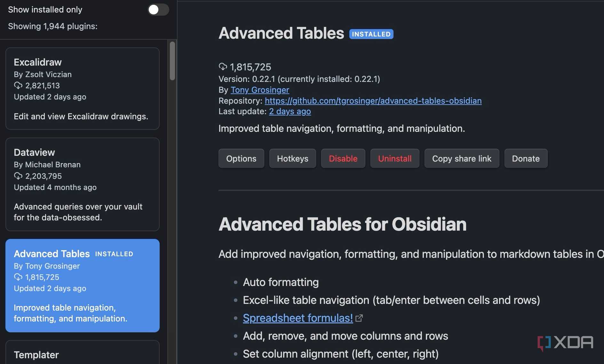Click the By Michael Brenan text
This screenshot has height=364, width=604.
pos(47,164)
